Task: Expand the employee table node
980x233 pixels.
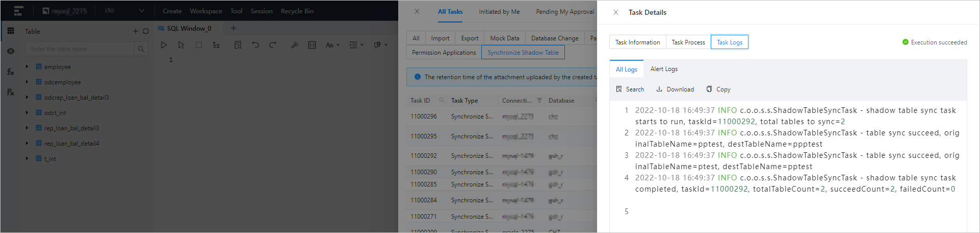Action: pyautogui.click(x=27, y=66)
